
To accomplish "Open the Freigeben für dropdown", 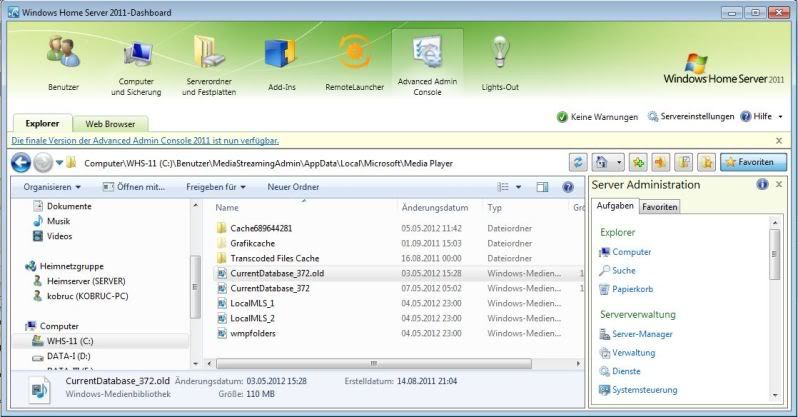I will 216,187.
